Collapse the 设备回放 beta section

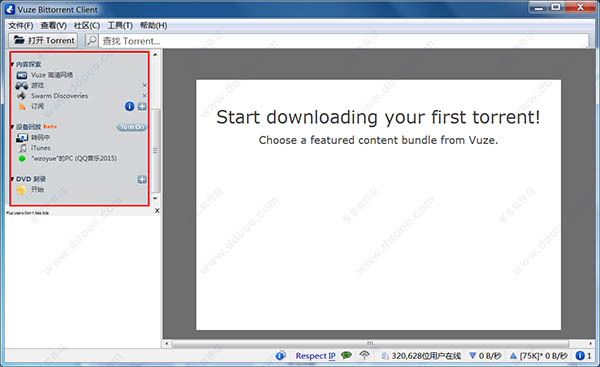click(12, 127)
